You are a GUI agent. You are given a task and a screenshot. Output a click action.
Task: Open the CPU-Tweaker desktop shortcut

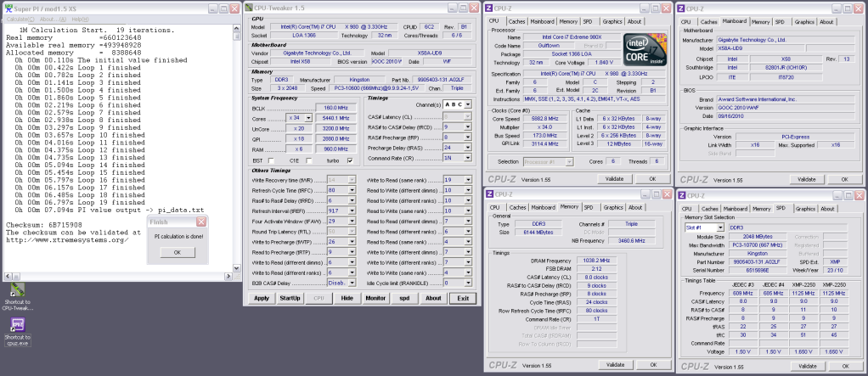point(17,291)
